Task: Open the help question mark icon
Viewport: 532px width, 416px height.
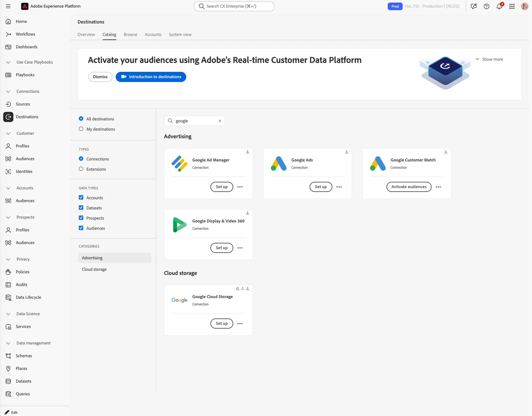Action: [x=487, y=6]
